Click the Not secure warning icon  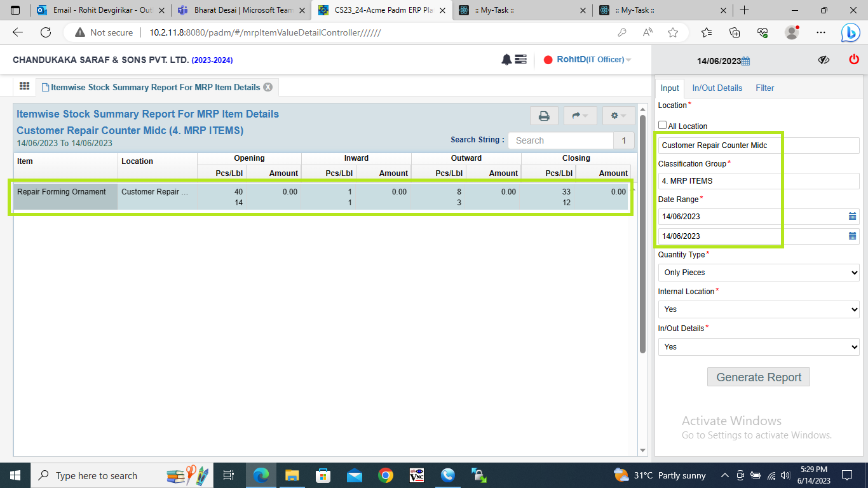coord(80,32)
